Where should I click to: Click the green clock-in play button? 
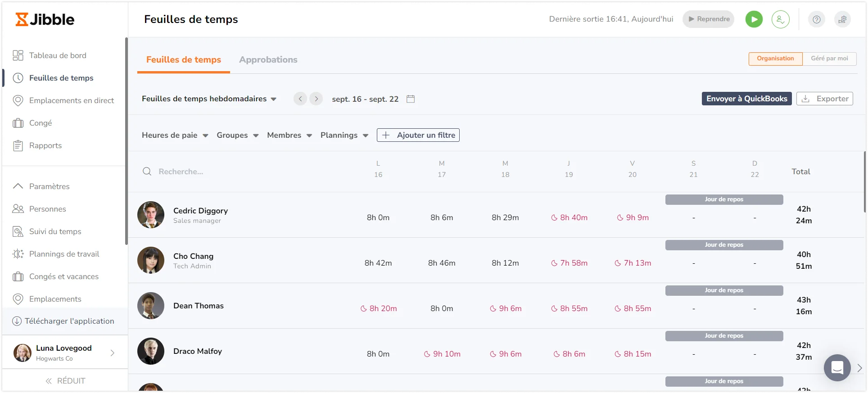754,19
